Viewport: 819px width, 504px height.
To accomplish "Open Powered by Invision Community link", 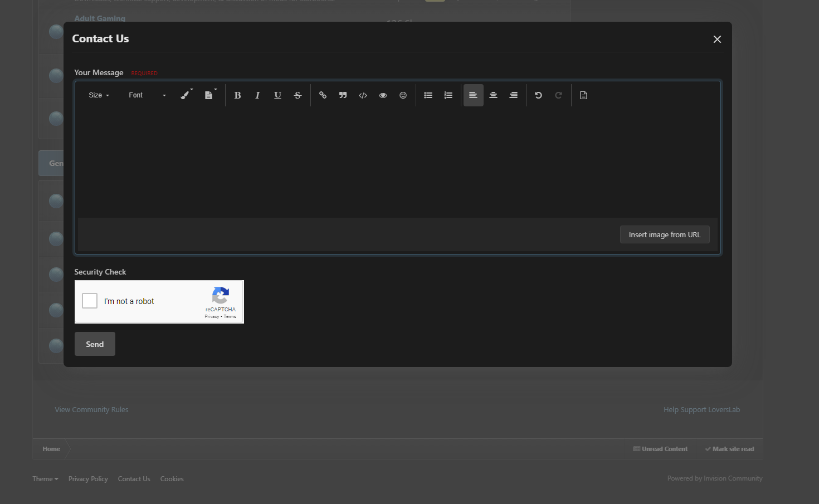I will tap(715, 478).
